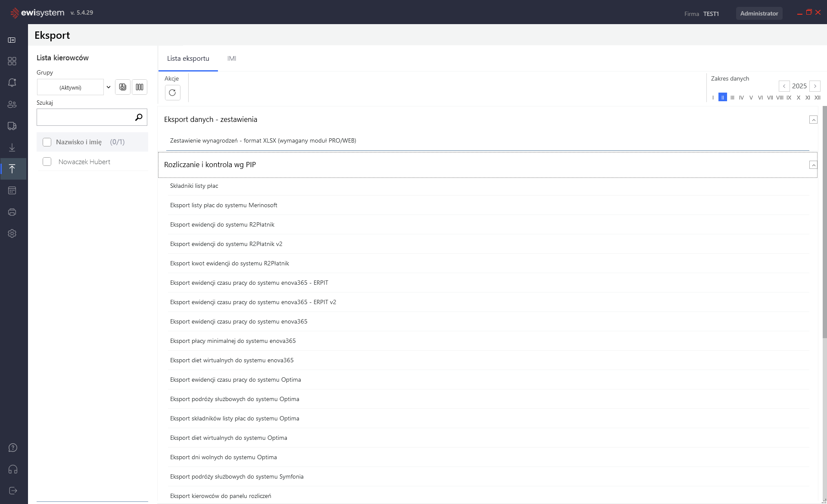Select month X in Zakres danych

pos(799,97)
